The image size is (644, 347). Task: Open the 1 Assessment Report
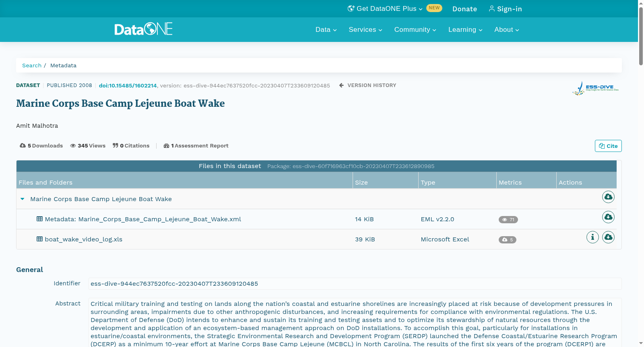pyautogui.click(x=196, y=145)
